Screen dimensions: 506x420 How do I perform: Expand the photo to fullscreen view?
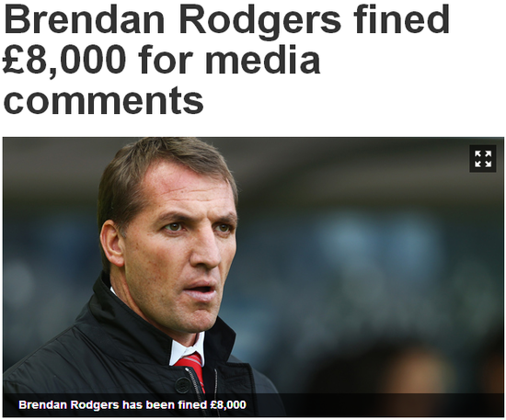pyautogui.click(x=482, y=159)
